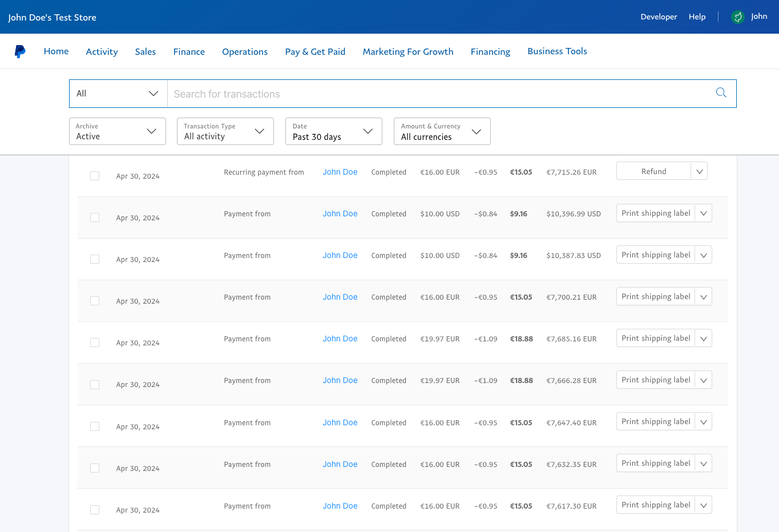The image size is (779, 532).
Task: Open the Activity menu
Action: [x=102, y=52]
